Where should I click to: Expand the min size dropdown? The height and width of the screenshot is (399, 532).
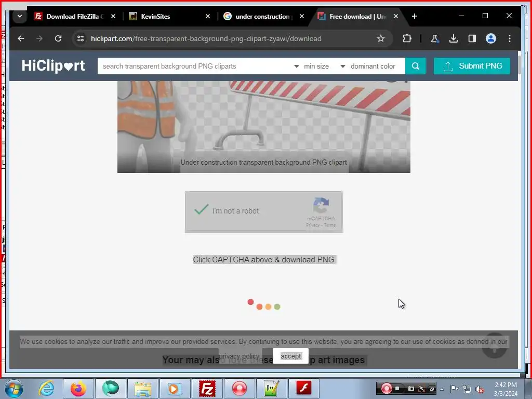click(312, 66)
